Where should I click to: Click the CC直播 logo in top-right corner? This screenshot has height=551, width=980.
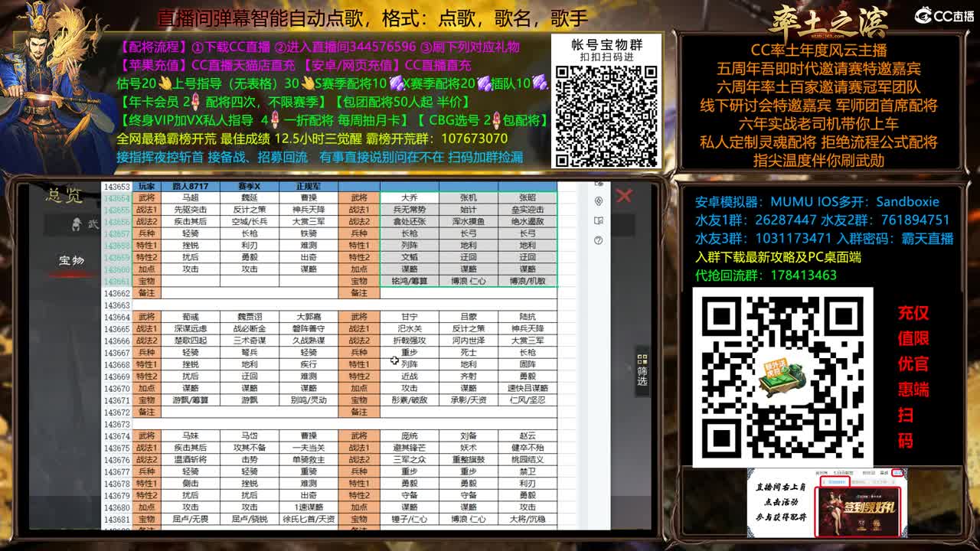(944, 14)
